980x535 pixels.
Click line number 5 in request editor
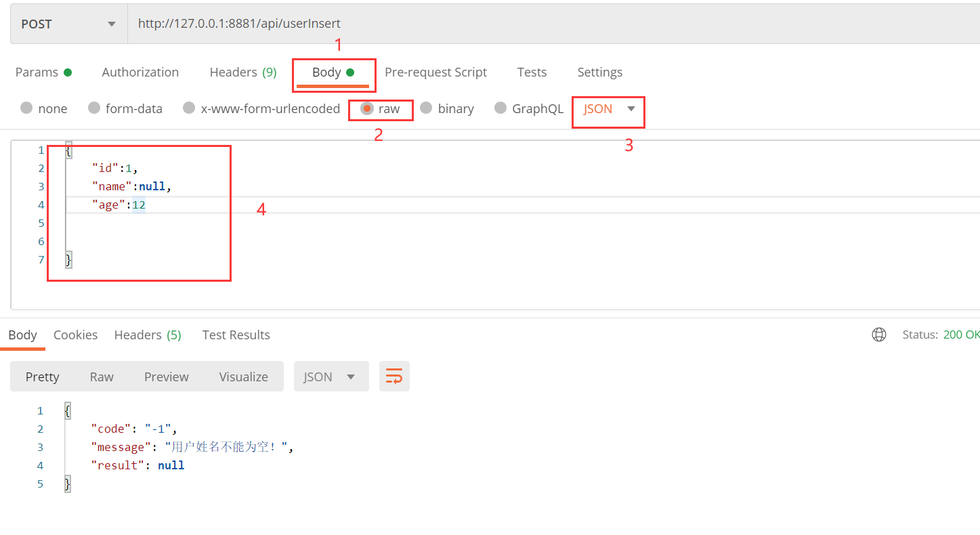(x=41, y=223)
